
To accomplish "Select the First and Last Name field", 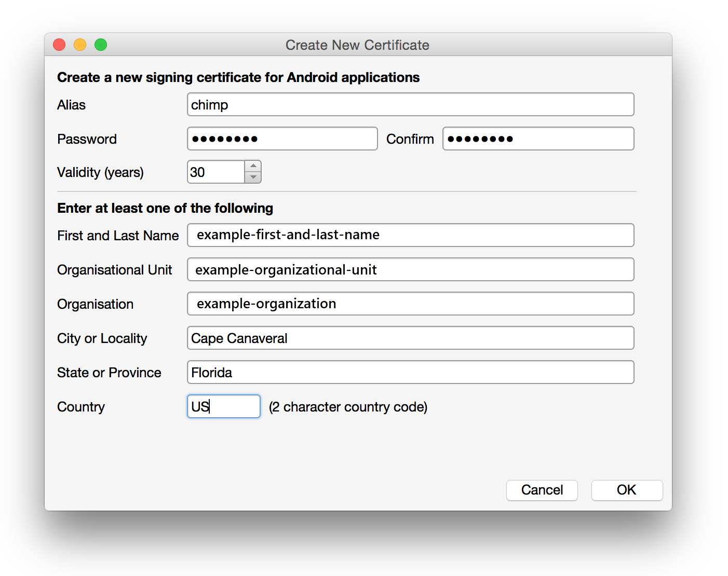I will point(410,235).
